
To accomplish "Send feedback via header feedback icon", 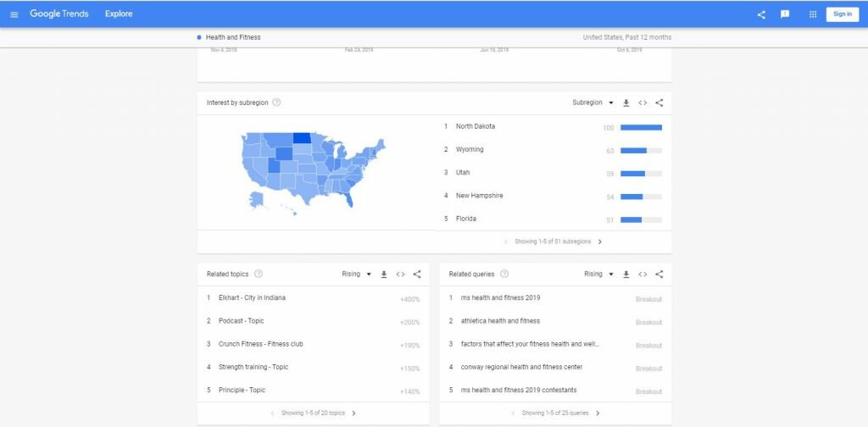I will tap(785, 14).
